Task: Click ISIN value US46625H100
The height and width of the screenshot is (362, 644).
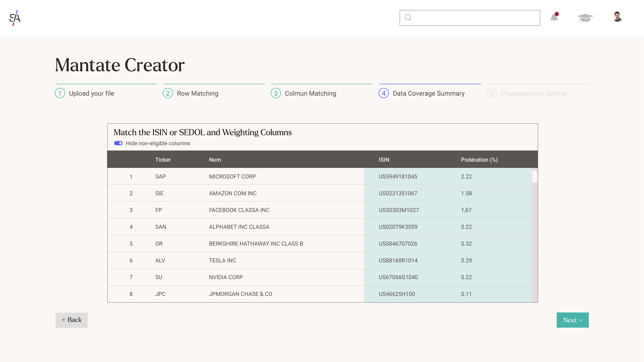Action: 397,294
